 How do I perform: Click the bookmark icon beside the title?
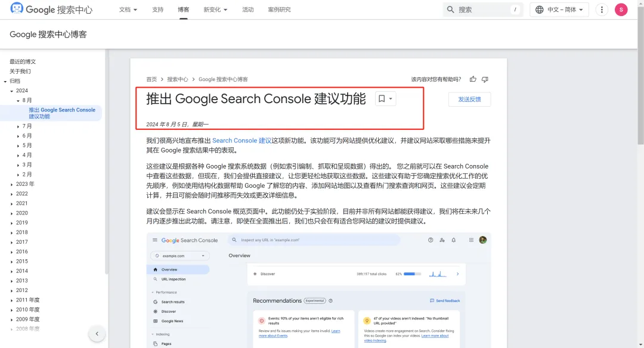[382, 99]
